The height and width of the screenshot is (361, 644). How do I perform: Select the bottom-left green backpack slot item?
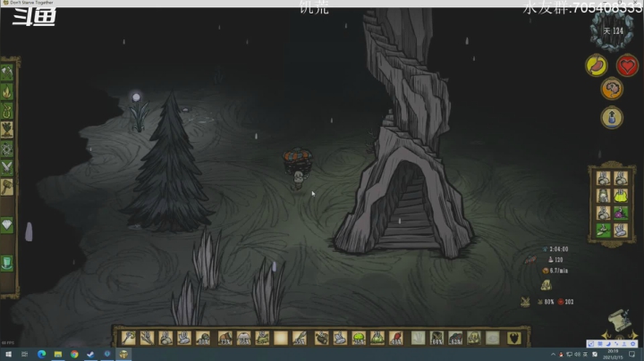tap(604, 231)
